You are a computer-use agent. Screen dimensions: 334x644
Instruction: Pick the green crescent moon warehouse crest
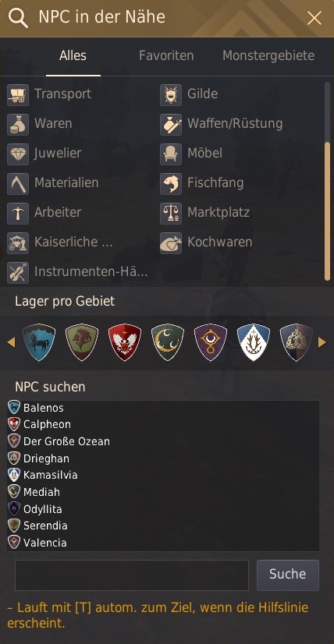[168, 342]
